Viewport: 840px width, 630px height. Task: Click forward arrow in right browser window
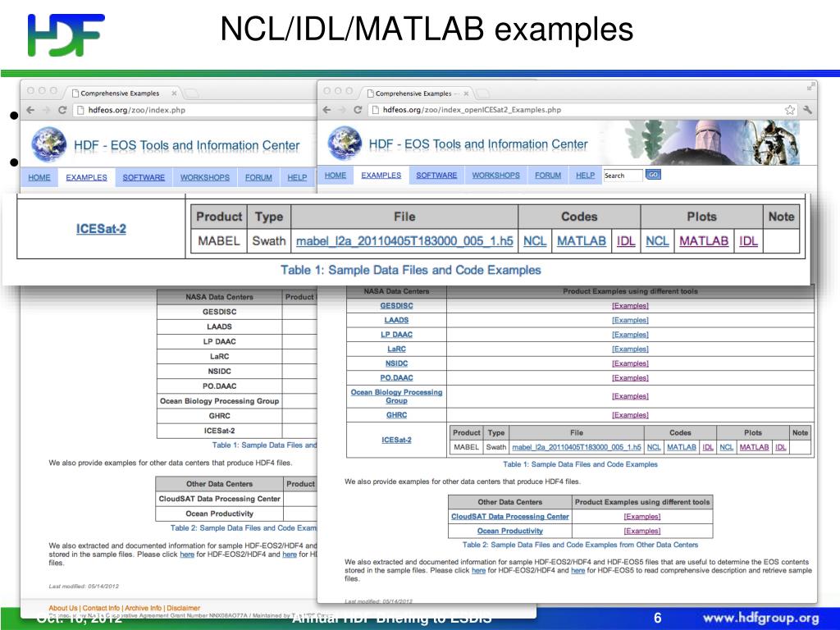point(342,110)
